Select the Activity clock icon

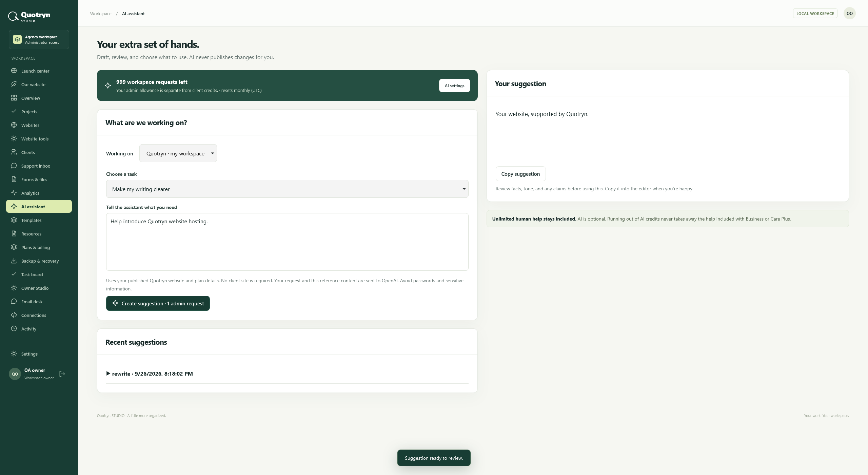pyautogui.click(x=14, y=328)
